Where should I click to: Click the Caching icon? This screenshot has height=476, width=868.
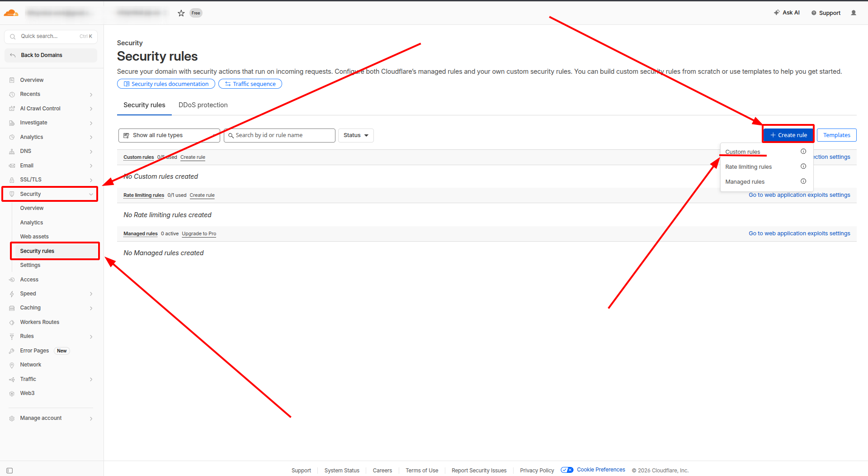pos(12,308)
